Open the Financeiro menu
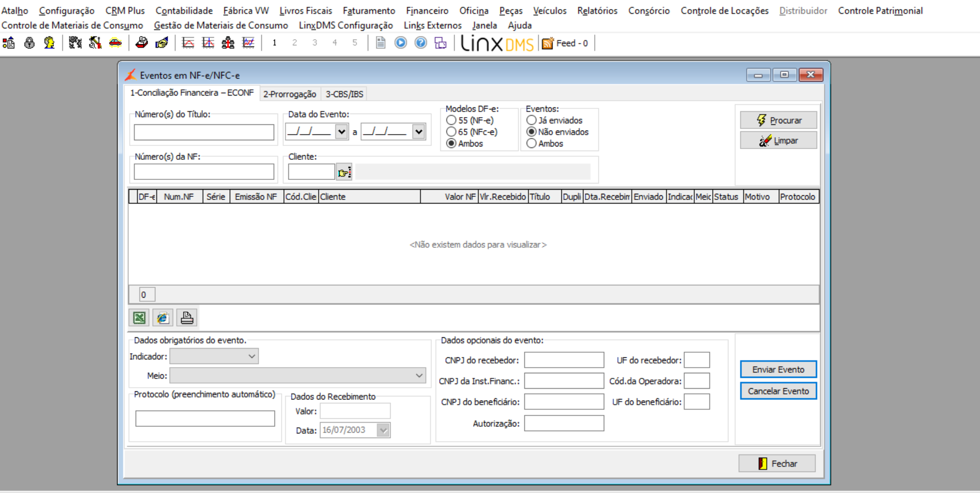Image resolution: width=980 pixels, height=493 pixels. [427, 11]
